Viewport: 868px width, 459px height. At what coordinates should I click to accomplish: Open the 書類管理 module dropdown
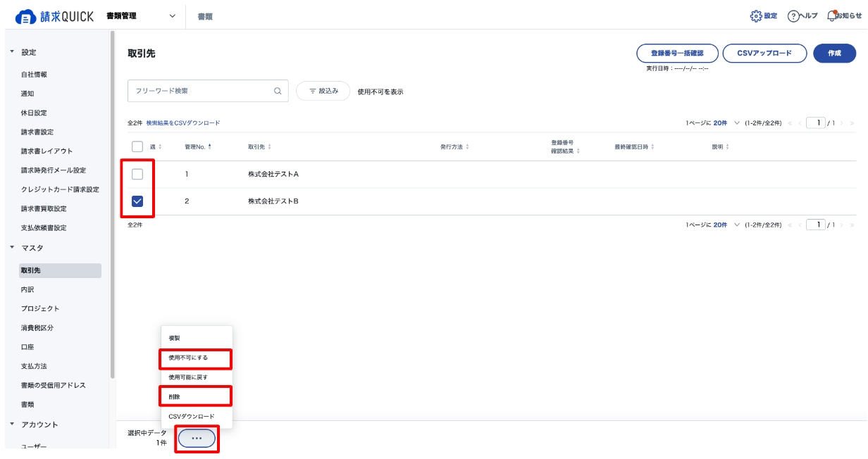pyautogui.click(x=141, y=16)
